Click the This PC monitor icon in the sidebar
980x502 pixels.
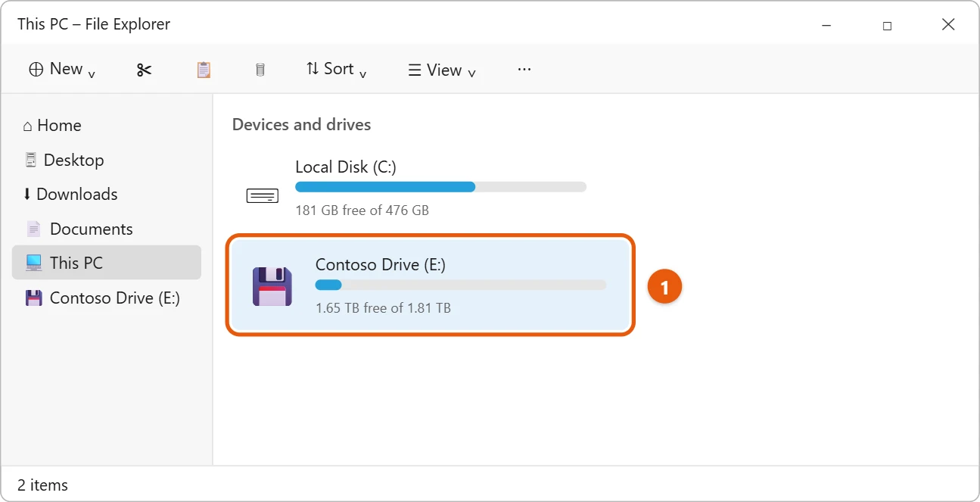point(34,263)
